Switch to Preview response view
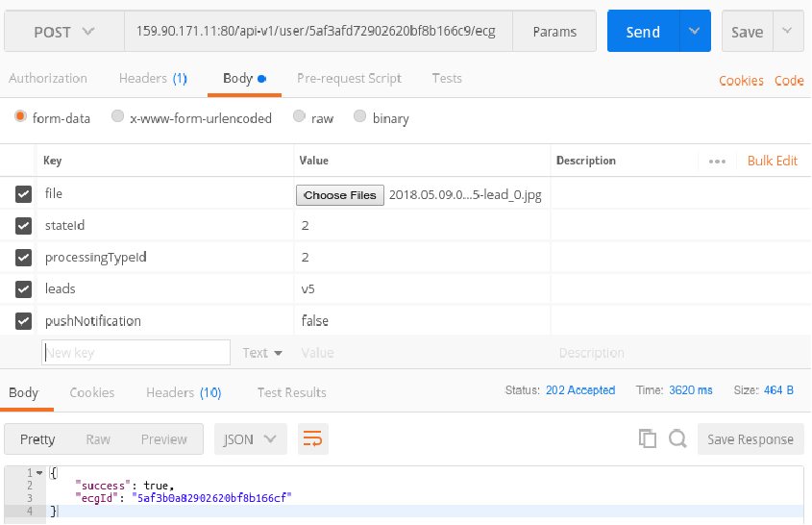Image resolution: width=812 pixels, height=525 pixels. click(x=163, y=439)
